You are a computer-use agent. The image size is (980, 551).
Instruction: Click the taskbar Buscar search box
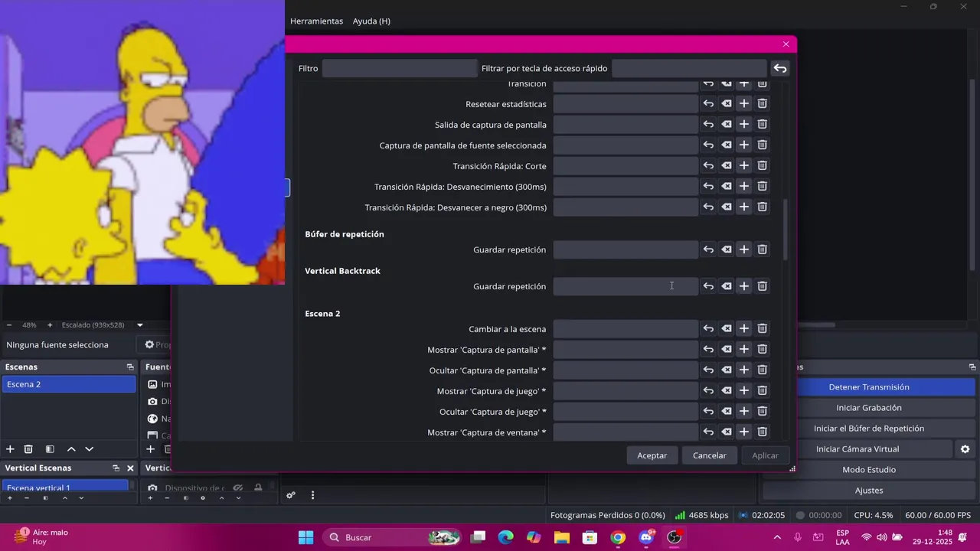click(392, 537)
